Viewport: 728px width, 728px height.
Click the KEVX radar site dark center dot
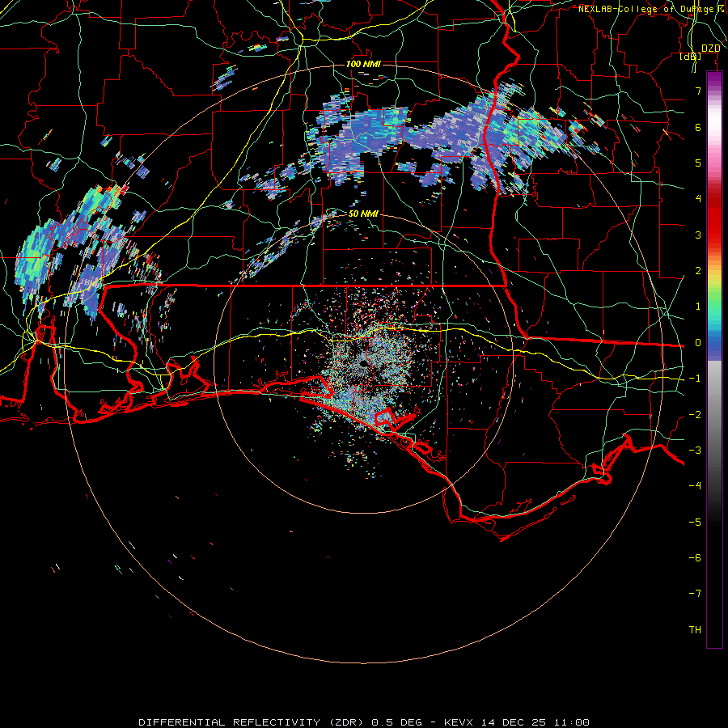(362, 364)
